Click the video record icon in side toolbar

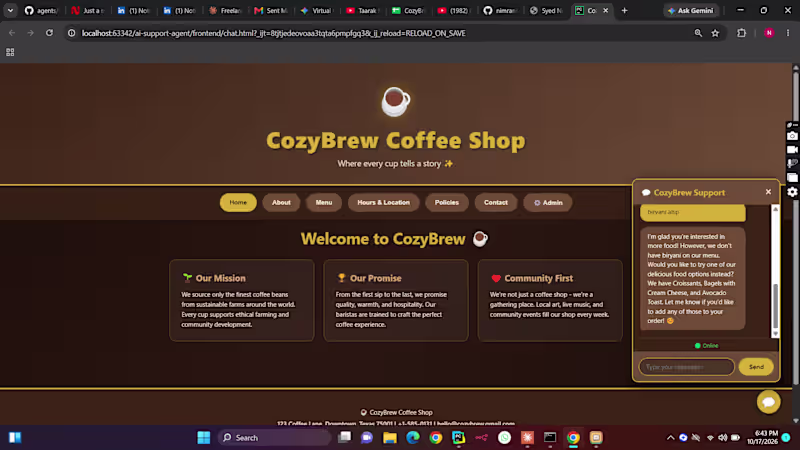[792, 150]
